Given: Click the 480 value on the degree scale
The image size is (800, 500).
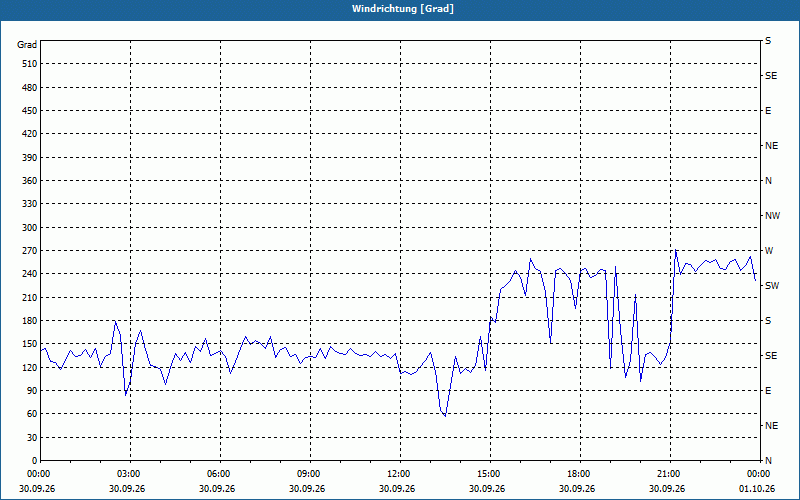Looking at the screenshot, I should tap(30, 87).
